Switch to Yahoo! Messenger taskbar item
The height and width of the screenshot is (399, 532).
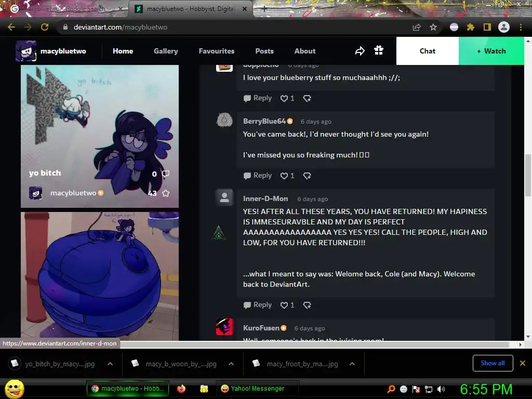pyautogui.click(x=257, y=389)
